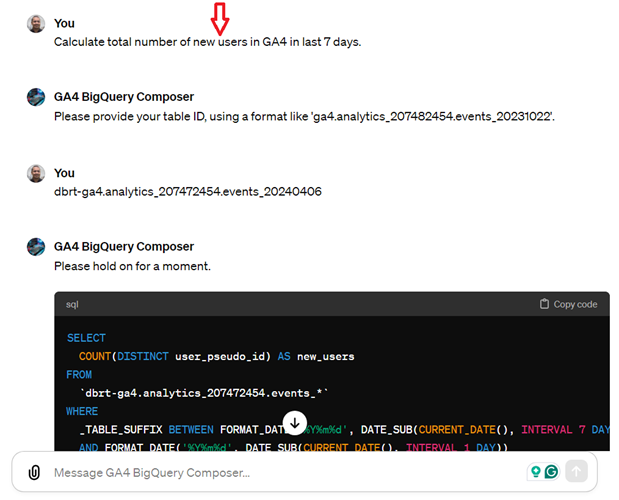Viewport: 619px width, 500px height.
Task: Click the second user avatar beside table ID message
Action: point(36,174)
